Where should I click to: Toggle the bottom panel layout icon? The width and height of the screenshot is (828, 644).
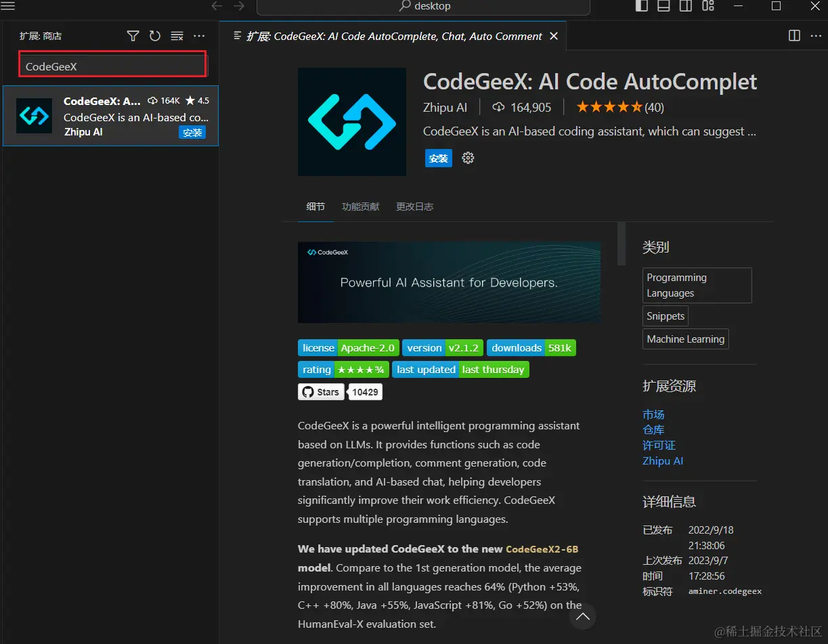coord(663,5)
